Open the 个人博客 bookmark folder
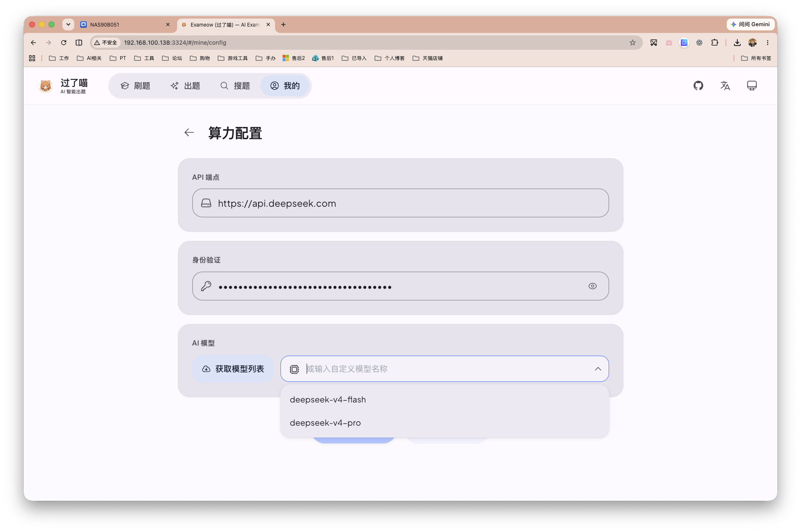 click(x=390, y=58)
